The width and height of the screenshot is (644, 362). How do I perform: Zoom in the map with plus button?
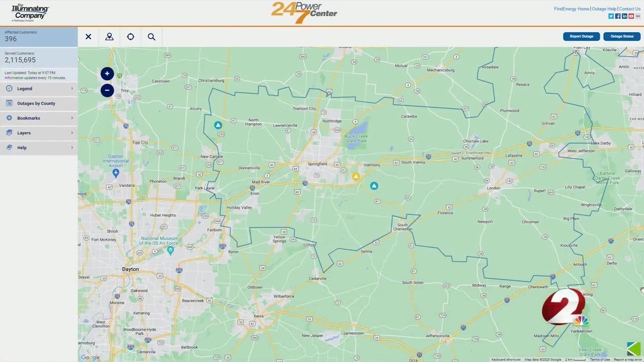(x=107, y=73)
